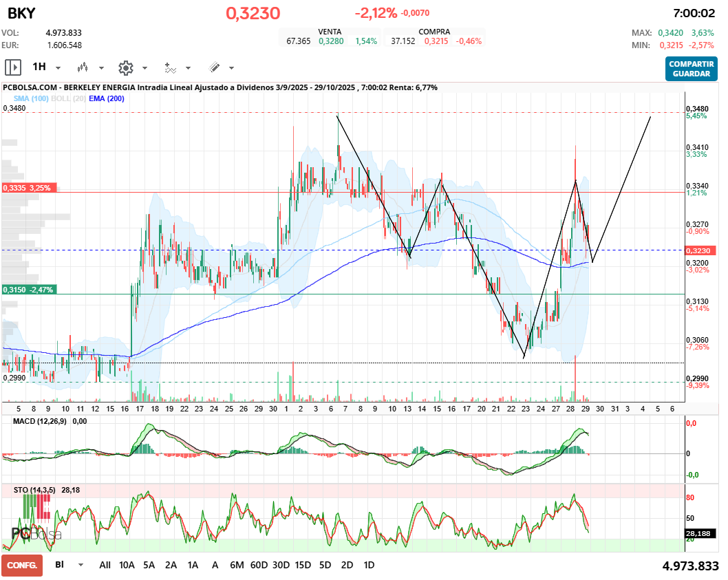Click the MAX value 0,3420
This screenshot has width=728, height=580.
point(670,33)
